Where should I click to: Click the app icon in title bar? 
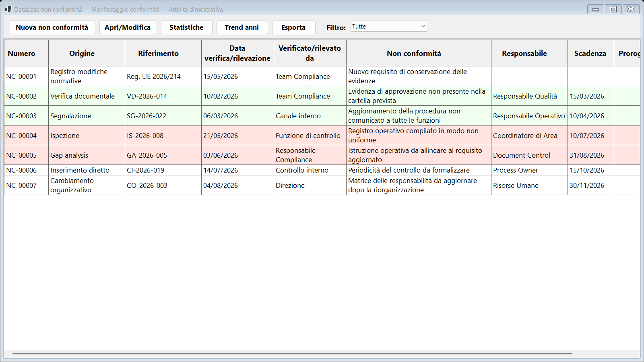click(8, 9)
